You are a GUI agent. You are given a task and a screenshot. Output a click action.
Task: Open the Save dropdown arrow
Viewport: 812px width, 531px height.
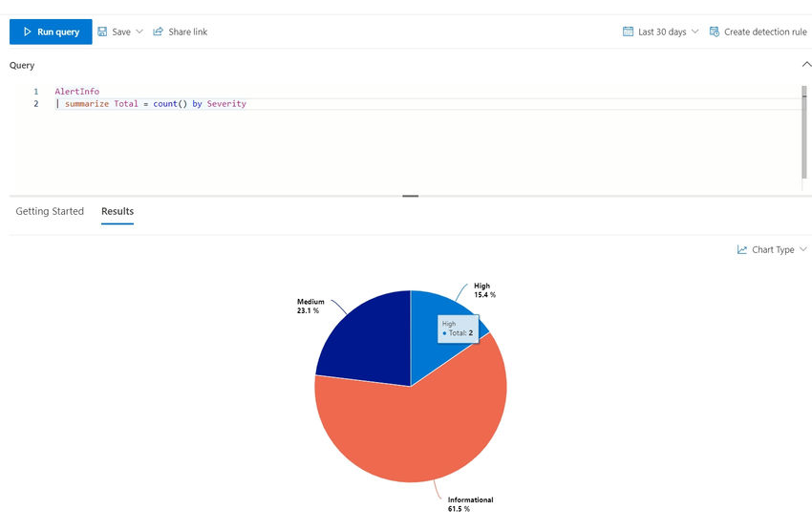[x=139, y=32]
